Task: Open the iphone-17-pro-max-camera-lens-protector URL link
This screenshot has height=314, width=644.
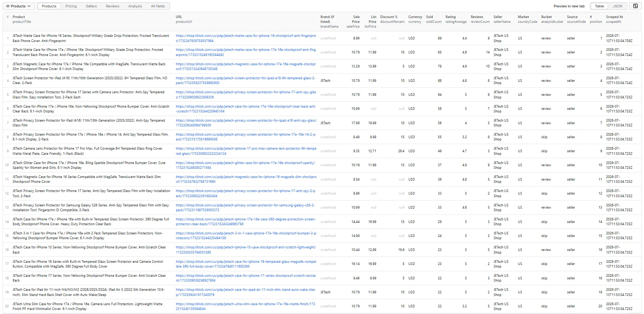Action: 246,151
